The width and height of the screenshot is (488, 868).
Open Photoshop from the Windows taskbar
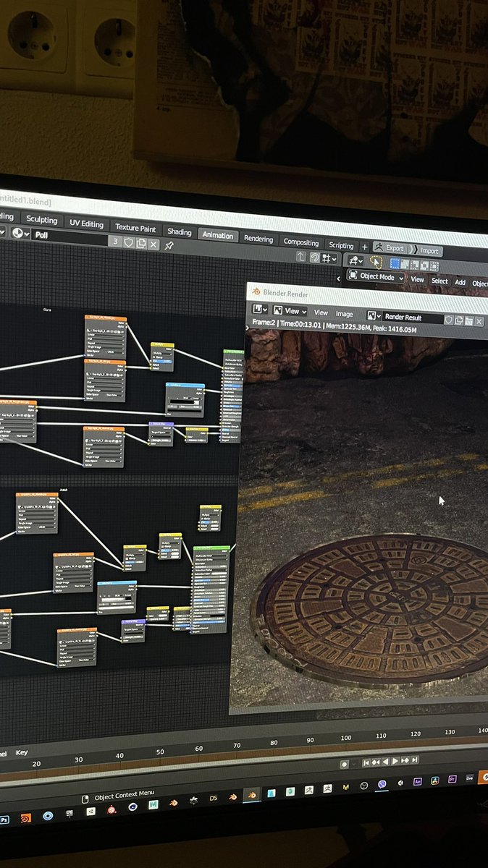coord(5,820)
